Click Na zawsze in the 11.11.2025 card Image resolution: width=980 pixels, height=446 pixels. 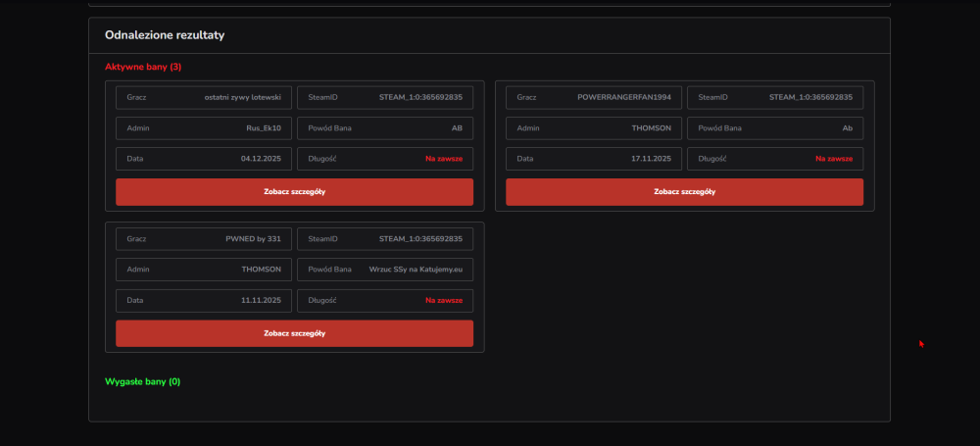[x=444, y=300]
